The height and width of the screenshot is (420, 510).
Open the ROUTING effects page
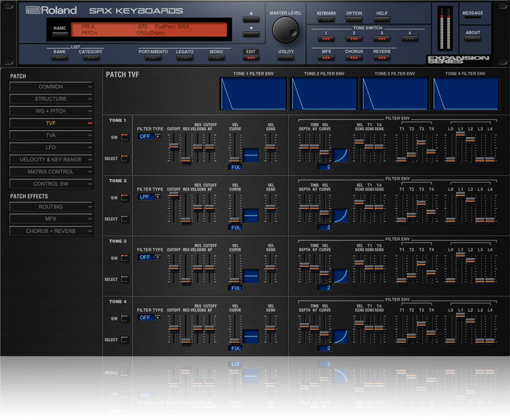pyautogui.click(x=51, y=206)
